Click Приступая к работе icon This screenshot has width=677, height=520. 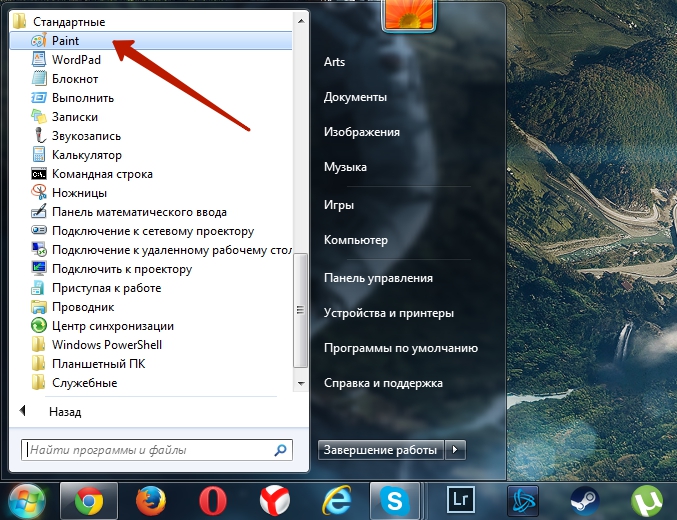coord(39,288)
